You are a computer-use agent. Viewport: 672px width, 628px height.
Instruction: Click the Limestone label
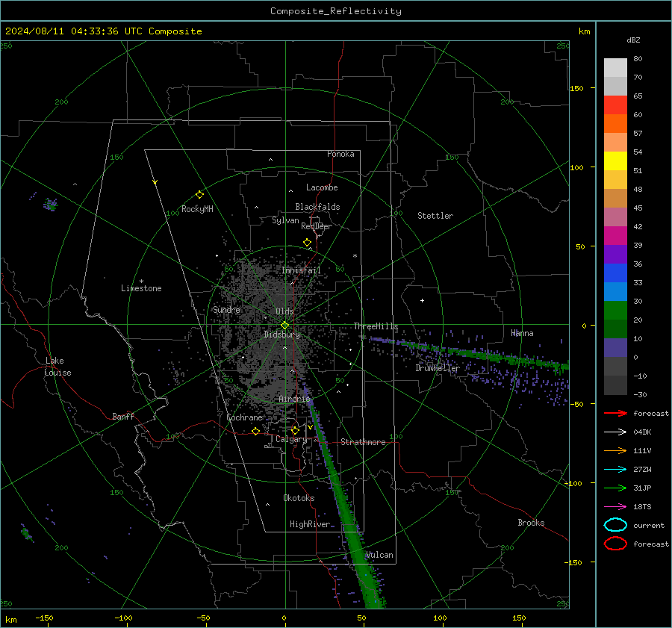141,288
